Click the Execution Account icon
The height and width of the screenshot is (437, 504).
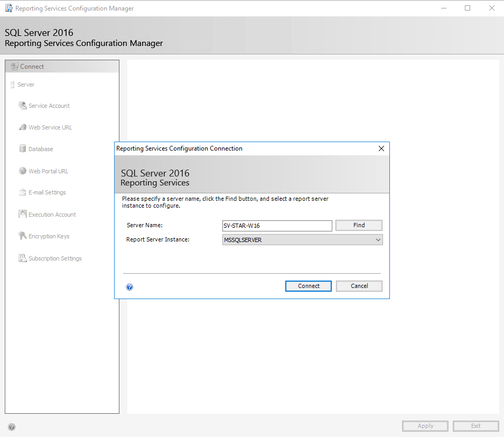[x=23, y=214]
